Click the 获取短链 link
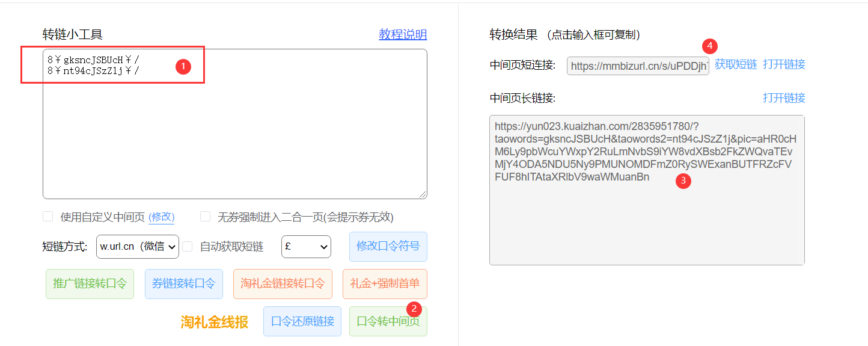The width and height of the screenshot is (868, 346). [736, 64]
